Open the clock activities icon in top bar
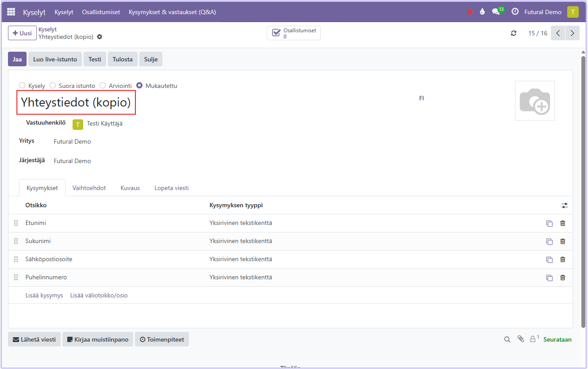This screenshot has height=369, width=588. click(x=515, y=12)
